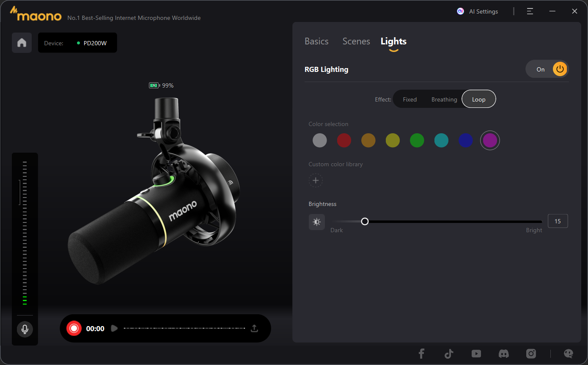Screen dimensions: 588x365
Task: Choose the gray color swatch
Action: click(320, 140)
